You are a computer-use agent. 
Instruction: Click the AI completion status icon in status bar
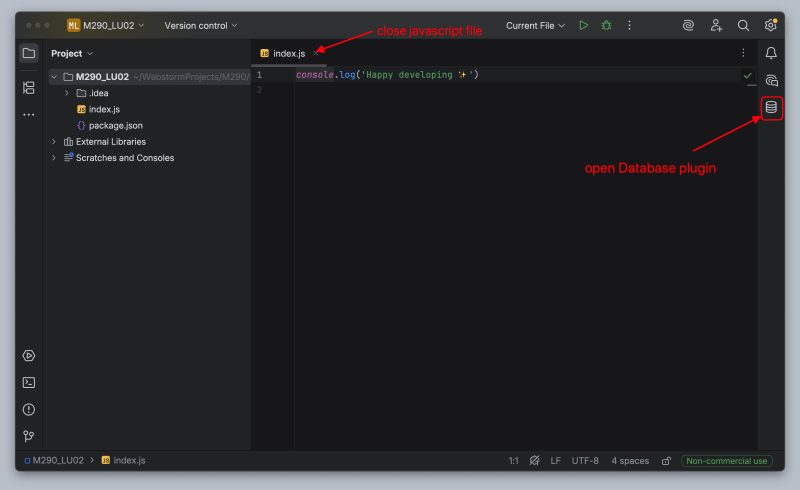[534, 460]
